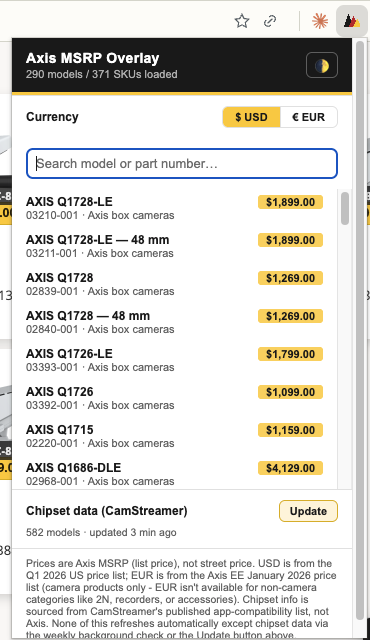Image resolution: width=370 pixels, height=640 pixels.
Task: Toggle dark mode with the moon button
Action: 322,65
